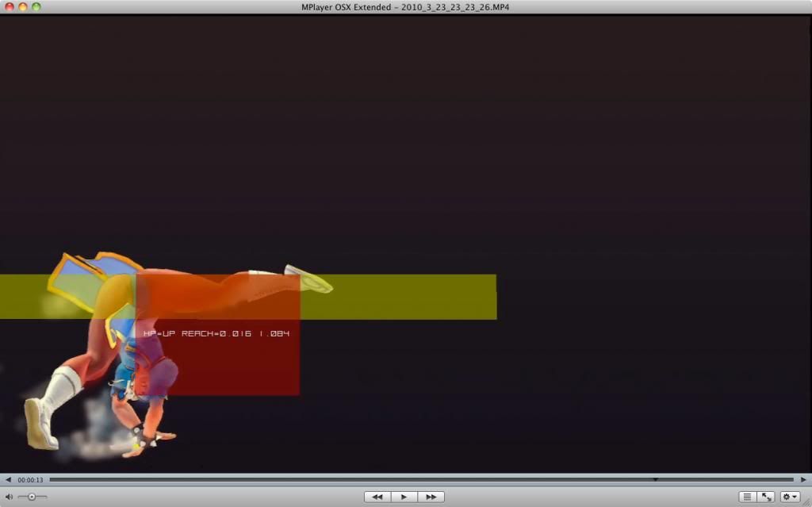The width and height of the screenshot is (812, 507).
Task: Adjust the volume slider knob
Action: [x=32, y=497]
